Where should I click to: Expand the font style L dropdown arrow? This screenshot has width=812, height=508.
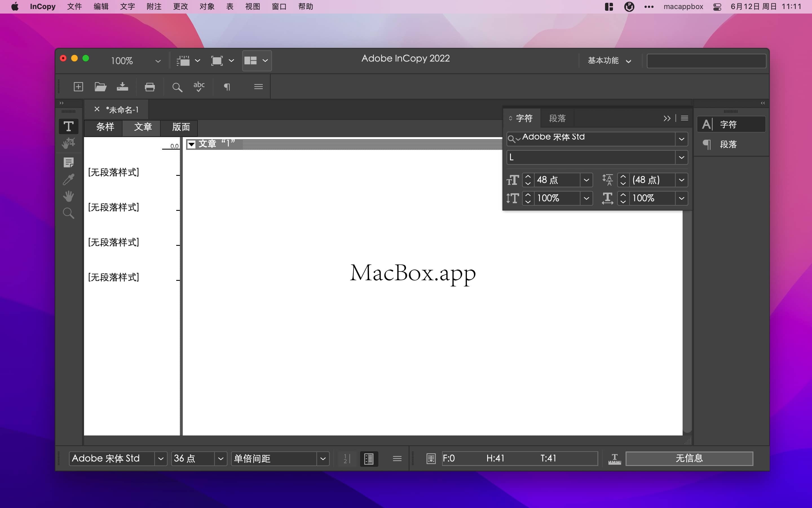(681, 157)
